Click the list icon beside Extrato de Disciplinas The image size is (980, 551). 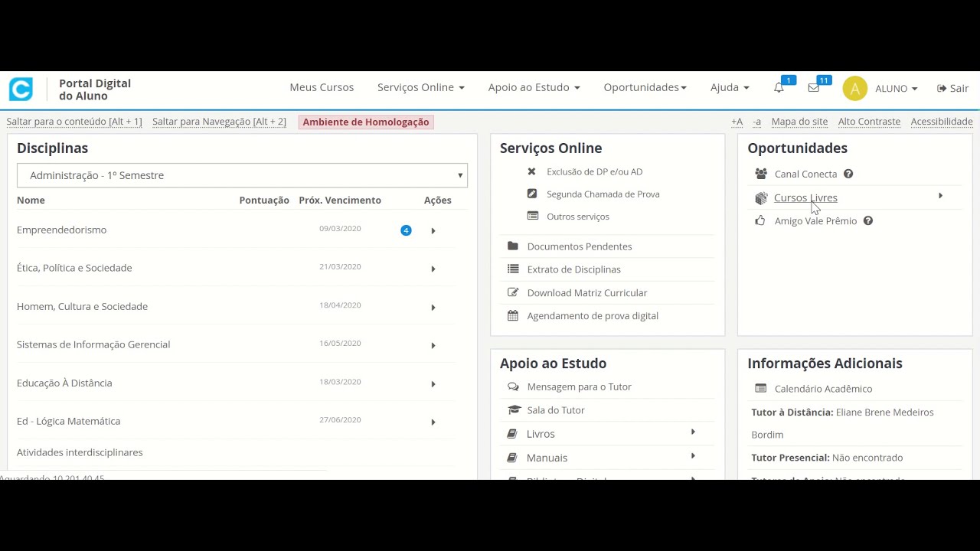click(513, 269)
